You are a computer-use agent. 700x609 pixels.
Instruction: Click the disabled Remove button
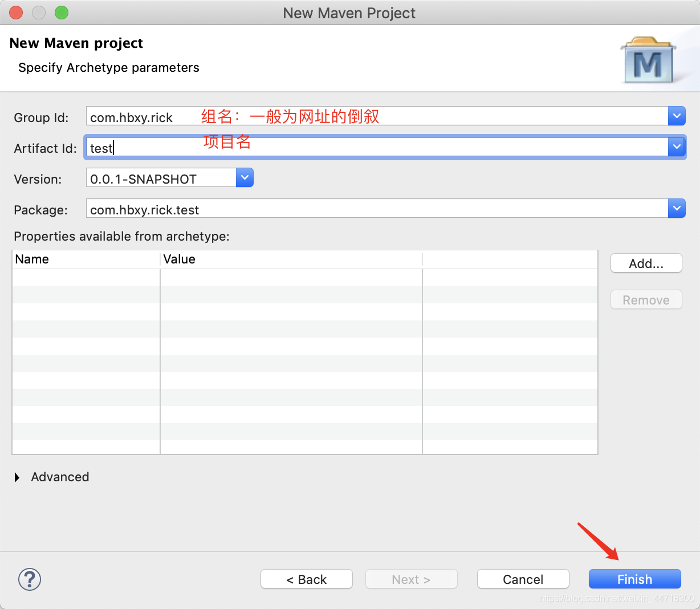click(x=646, y=299)
